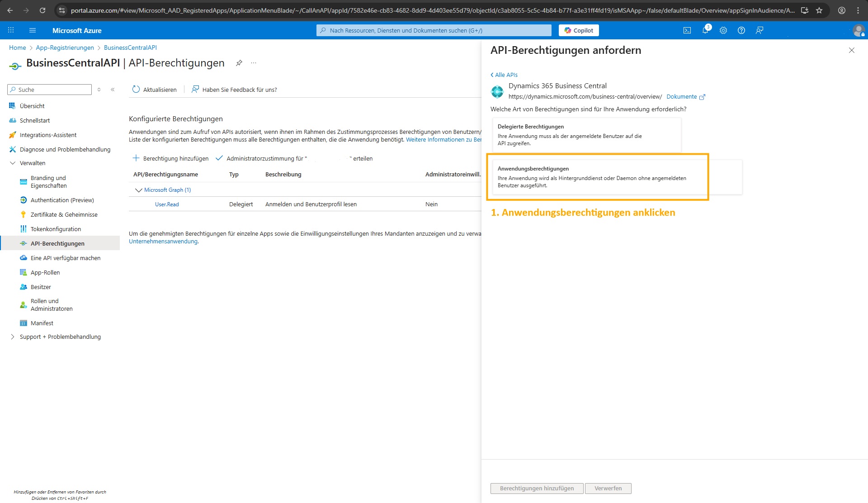This screenshot has width=868, height=503.
Task: Open the User.Read permission link
Action: (167, 204)
